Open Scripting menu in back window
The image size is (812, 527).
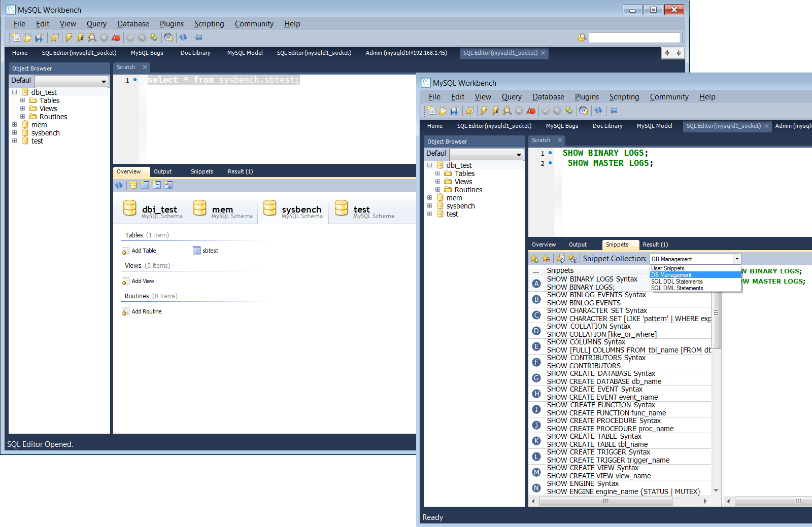(x=209, y=24)
